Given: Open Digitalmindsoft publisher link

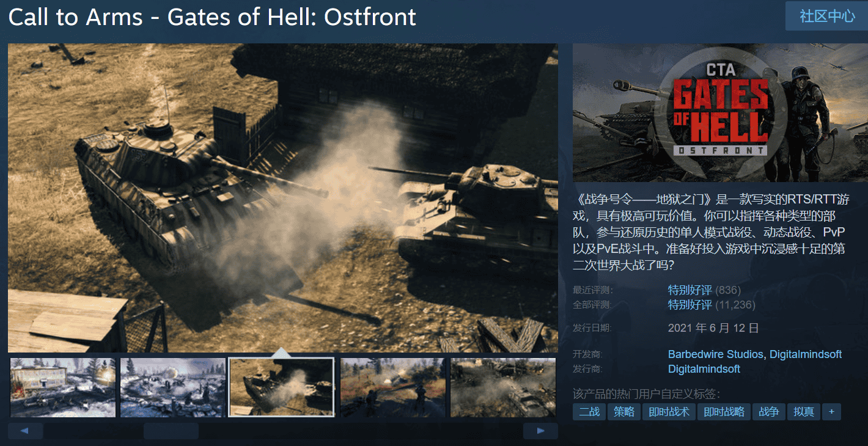Looking at the screenshot, I should point(704,369).
